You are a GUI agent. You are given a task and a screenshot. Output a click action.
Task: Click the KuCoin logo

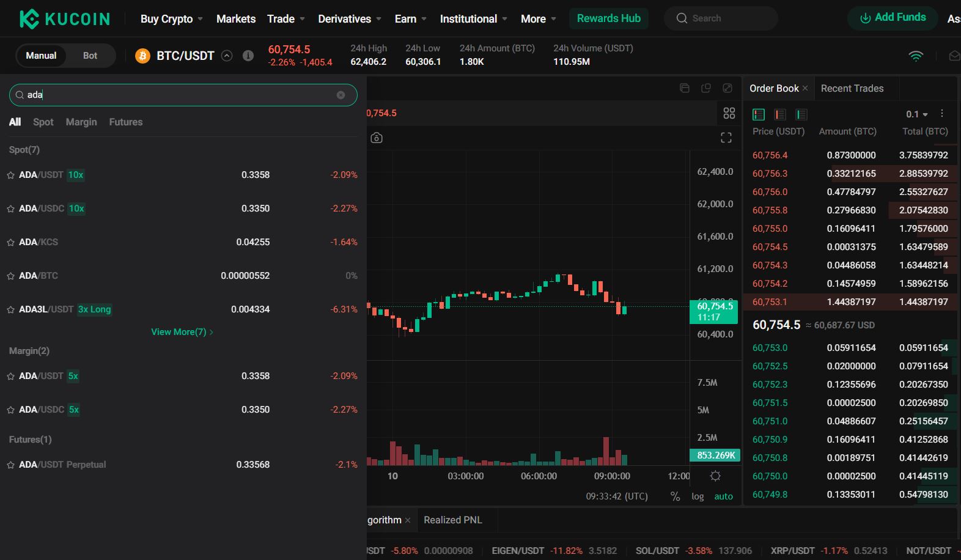(64, 19)
